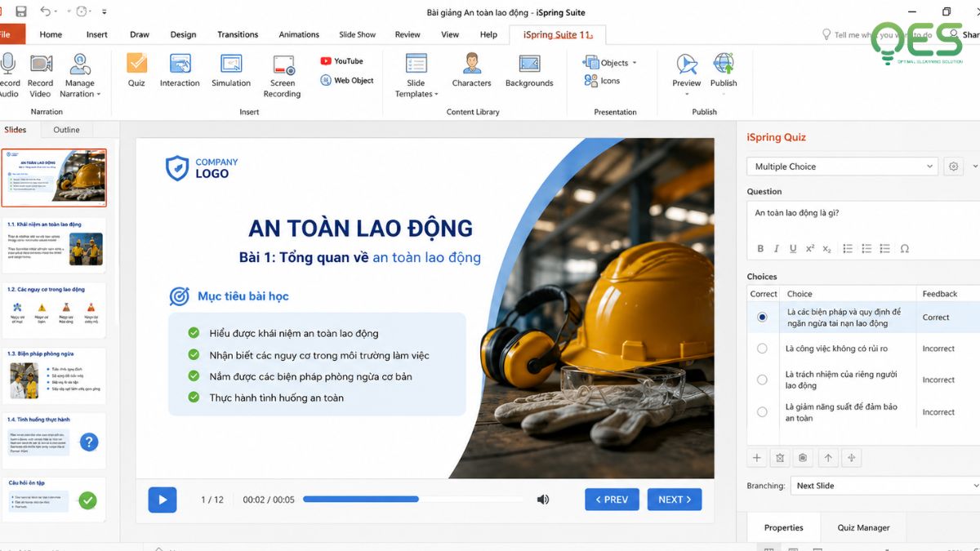The width and height of the screenshot is (980, 551).
Task: Open Record Video tool
Action: [x=40, y=75]
